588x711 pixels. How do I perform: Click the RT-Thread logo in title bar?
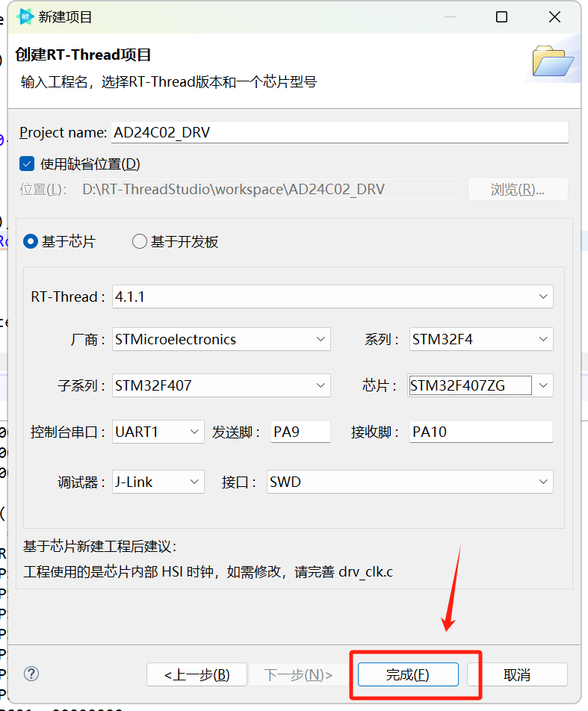click(x=25, y=16)
